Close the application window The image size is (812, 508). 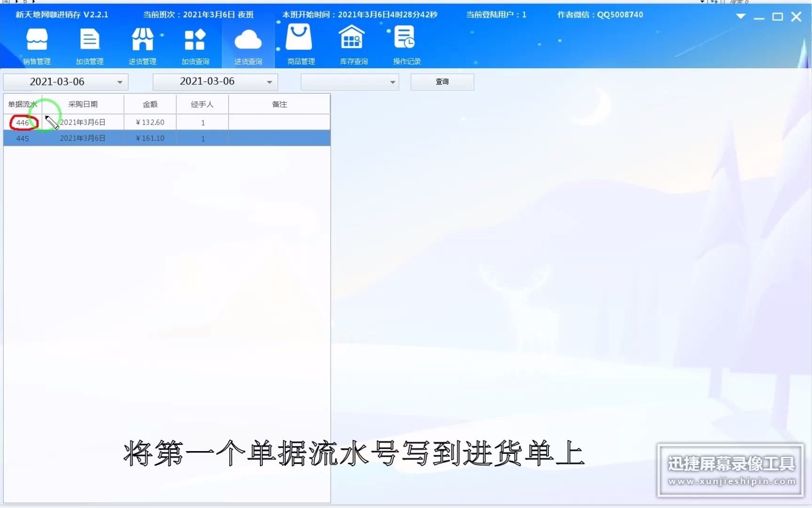[x=796, y=17]
